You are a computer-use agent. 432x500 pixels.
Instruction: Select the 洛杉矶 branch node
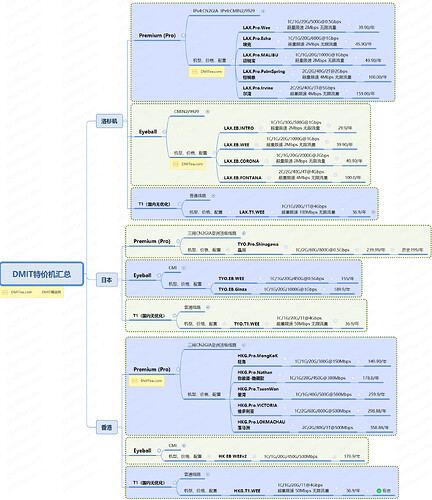tap(109, 121)
